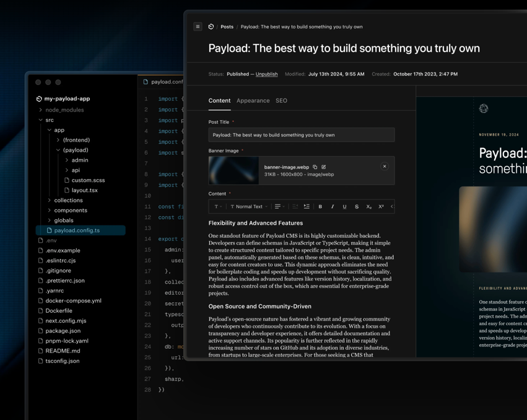Click the Unpublish link

pos(266,74)
